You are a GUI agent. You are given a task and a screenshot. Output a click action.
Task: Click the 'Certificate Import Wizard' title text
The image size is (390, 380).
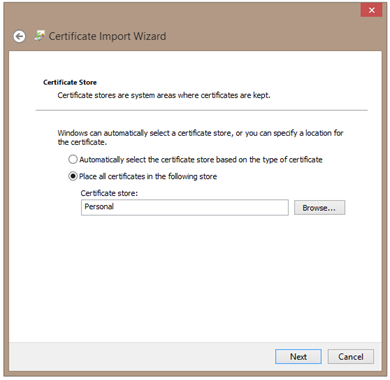point(107,36)
